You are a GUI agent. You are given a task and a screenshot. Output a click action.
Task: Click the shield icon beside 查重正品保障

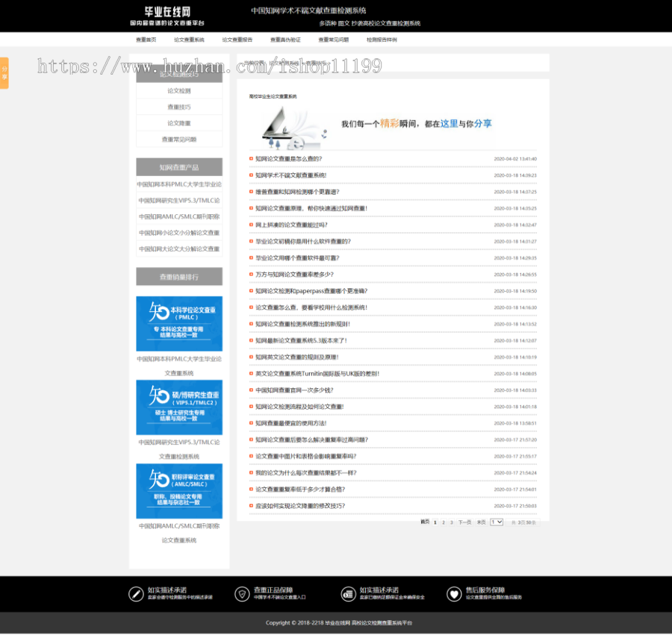242,594
